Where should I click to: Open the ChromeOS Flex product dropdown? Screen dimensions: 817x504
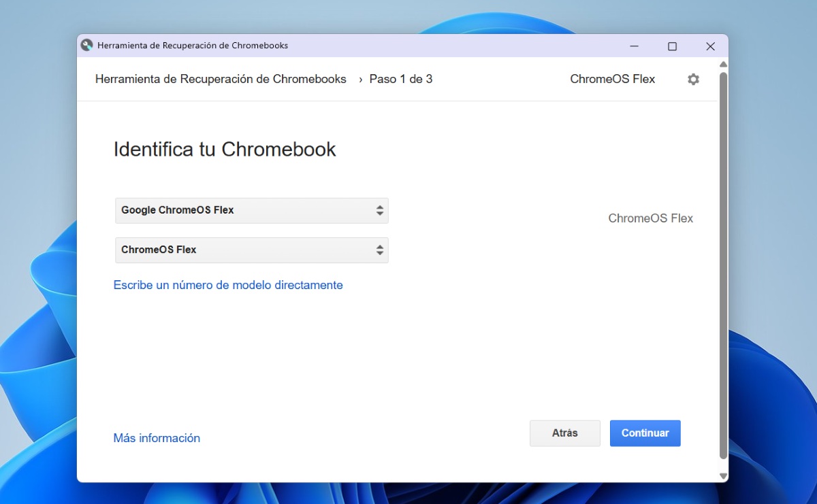pyautogui.click(x=252, y=250)
